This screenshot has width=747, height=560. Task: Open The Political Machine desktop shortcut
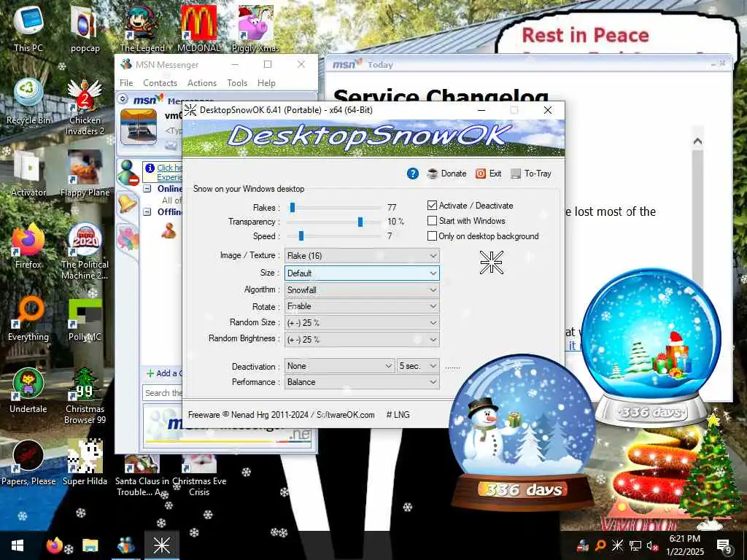tap(85, 252)
